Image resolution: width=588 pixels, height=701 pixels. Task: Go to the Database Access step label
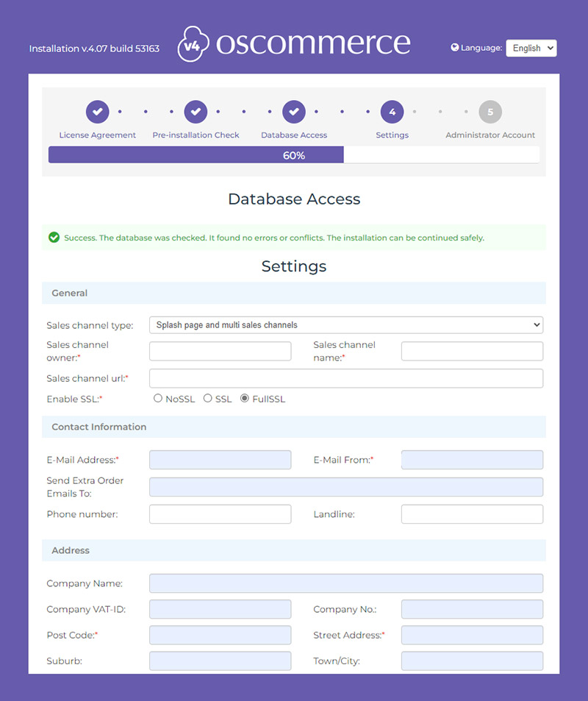click(x=294, y=135)
